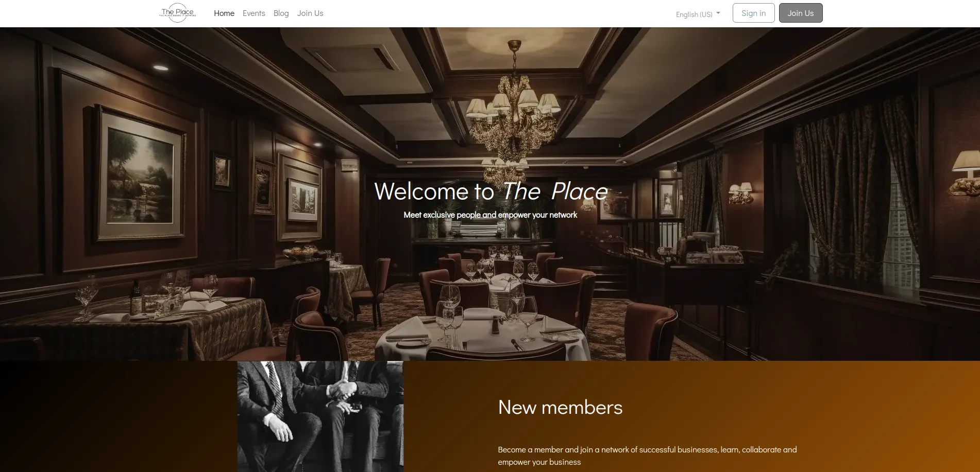980x472 pixels.
Task: Click The Place logo in the navbar
Action: 177,13
